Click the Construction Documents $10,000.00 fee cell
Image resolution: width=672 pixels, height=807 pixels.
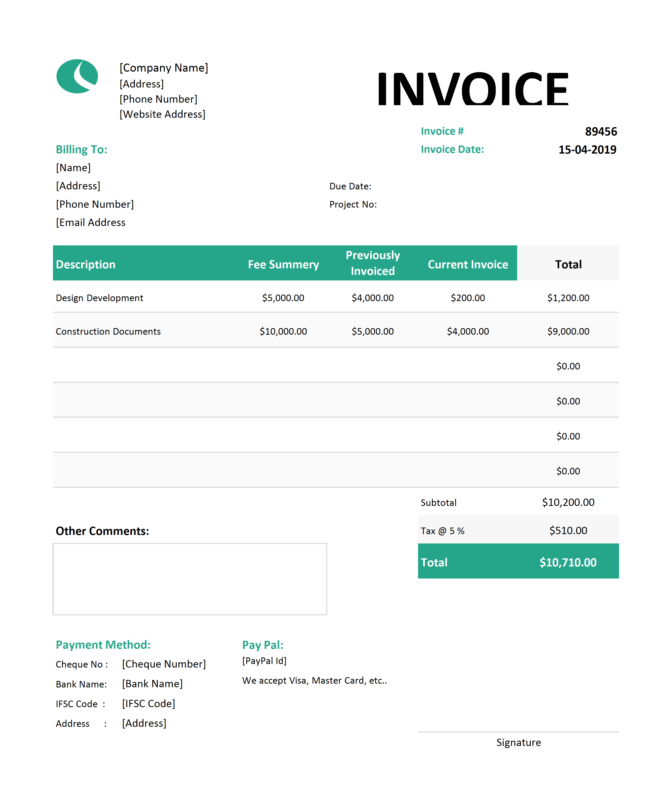[x=283, y=331]
